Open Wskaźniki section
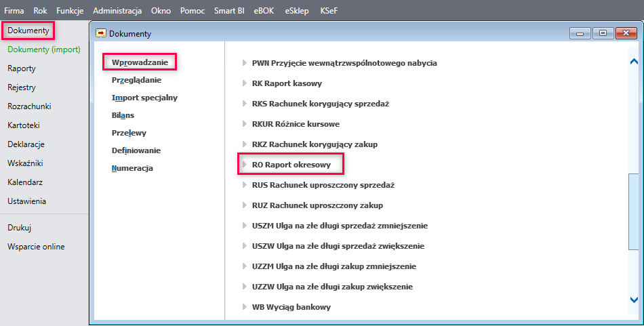 [25, 163]
